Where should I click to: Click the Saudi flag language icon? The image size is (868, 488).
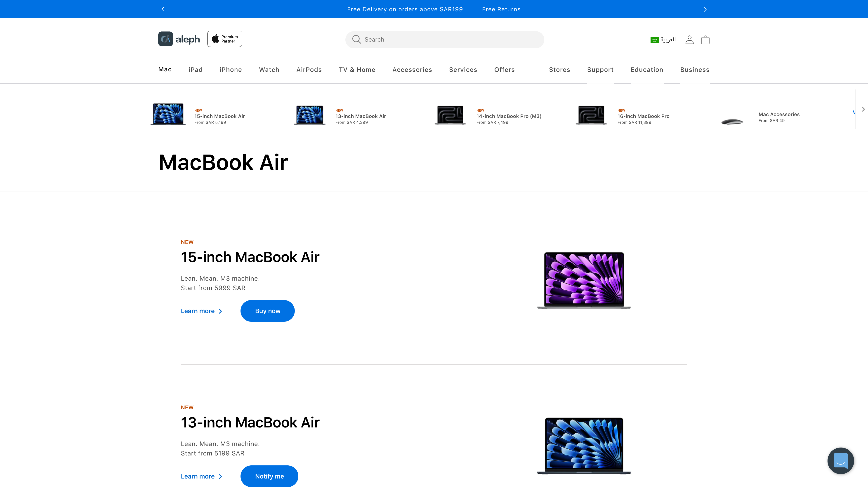[x=654, y=40]
